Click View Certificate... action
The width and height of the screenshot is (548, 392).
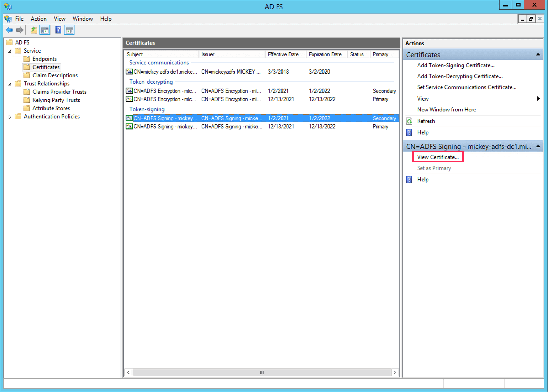pyautogui.click(x=438, y=157)
